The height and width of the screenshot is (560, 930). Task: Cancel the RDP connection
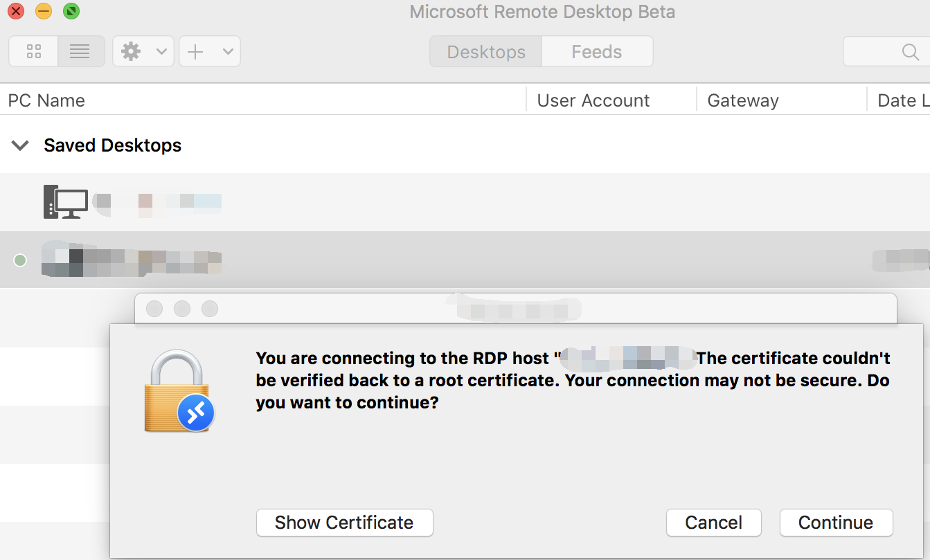click(x=714, y=523)
